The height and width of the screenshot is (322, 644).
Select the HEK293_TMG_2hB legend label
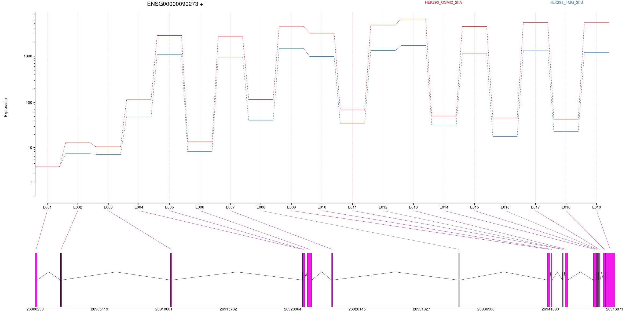pos(566,2)
